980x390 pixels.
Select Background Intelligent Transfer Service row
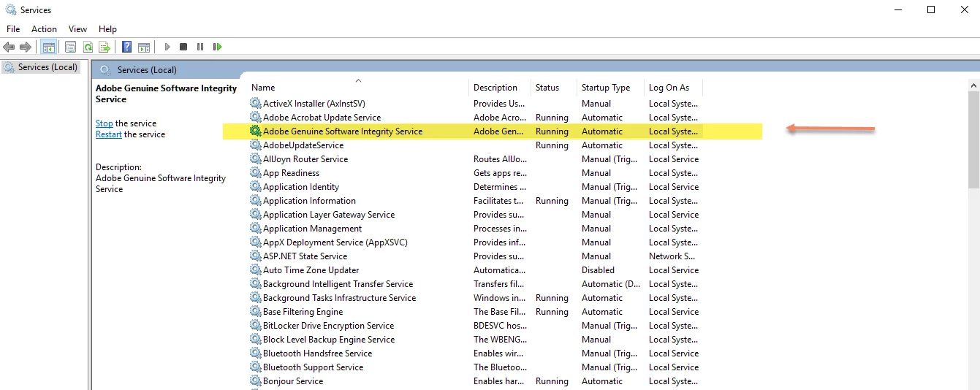pos(475,284)
